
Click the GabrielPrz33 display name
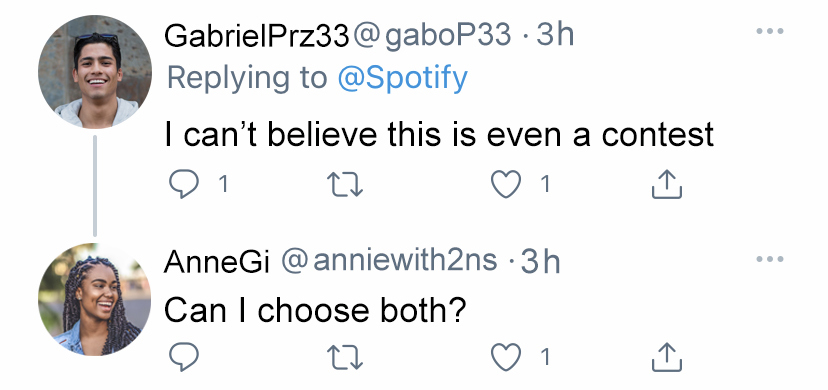[x=257, y=36]
